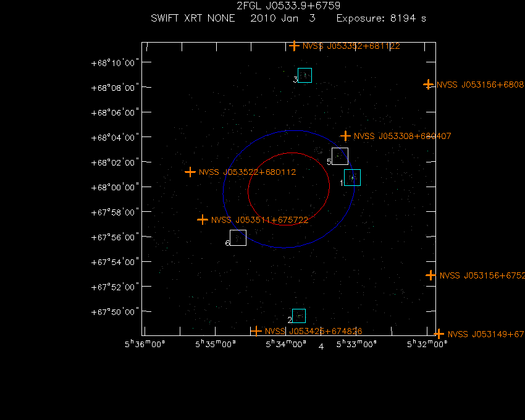Click the NVSS J053522+680112 label text
This screenshot has height=420, width=525.
click(248, 172)
